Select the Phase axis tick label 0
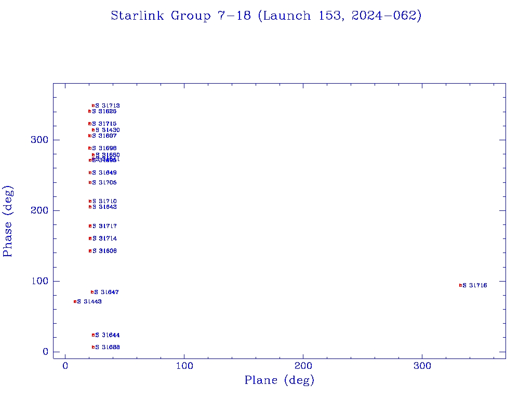The width and height of the screenshot is (532, 399). (x=46, y=352)
